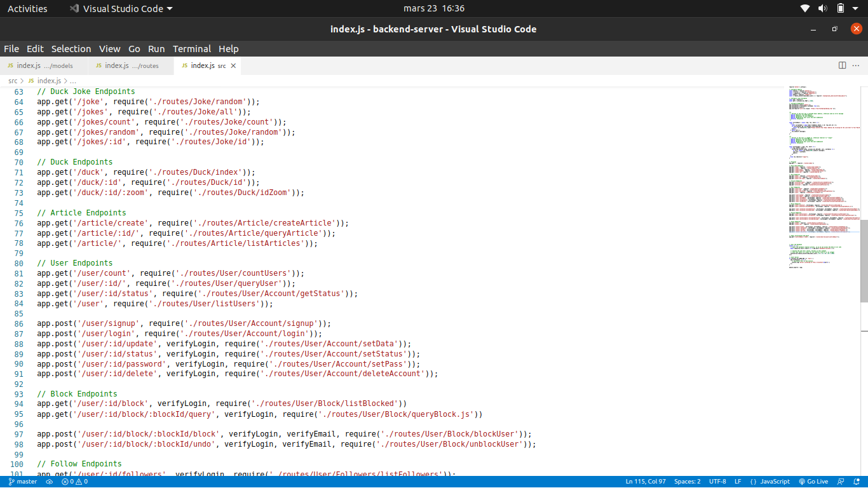Click the More Actions ellipsis icon
Screen dimensions: 868x488
pos(855,65)
